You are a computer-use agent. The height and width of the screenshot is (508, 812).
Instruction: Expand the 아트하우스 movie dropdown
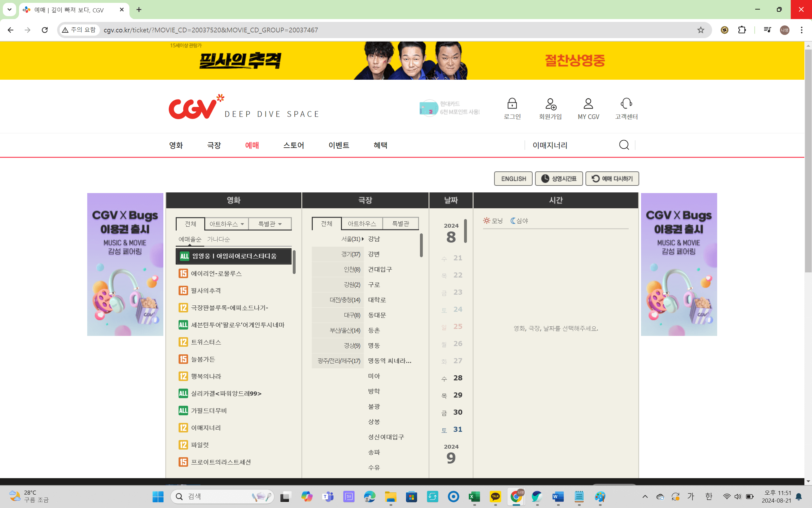click(x=226, y=224)
